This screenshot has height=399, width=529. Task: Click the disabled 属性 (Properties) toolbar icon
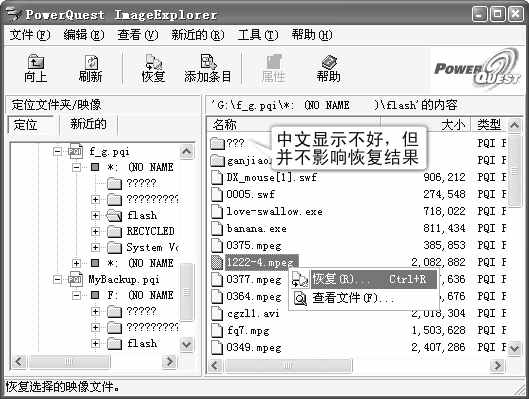pyautogui.click(x=274, y=62)
